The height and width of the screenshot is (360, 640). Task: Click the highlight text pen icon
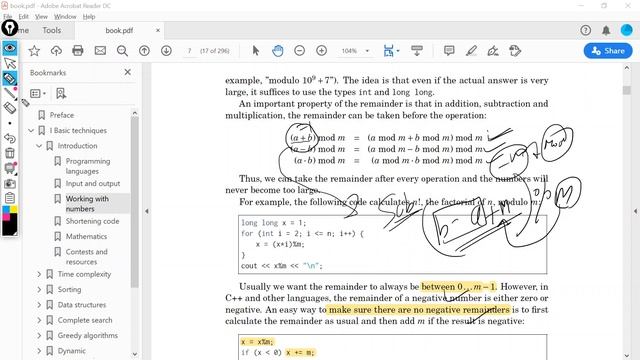pyautogui.click(x=471, y=51)
